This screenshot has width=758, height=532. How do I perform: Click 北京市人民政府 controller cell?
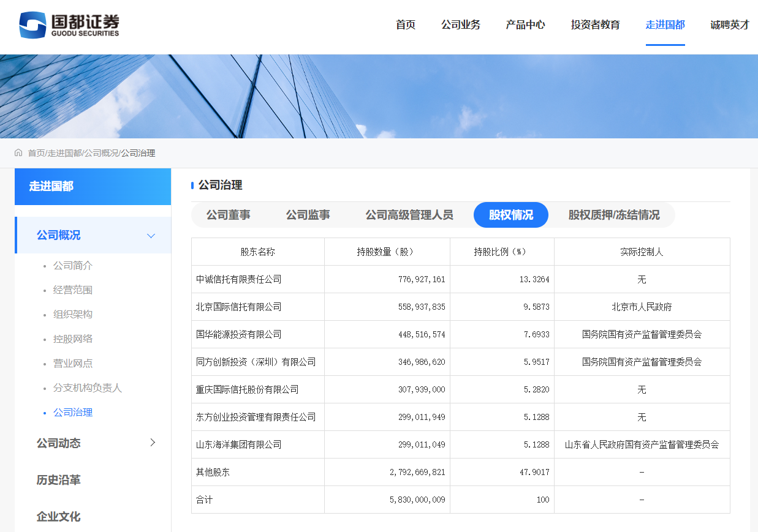point(642,307)
